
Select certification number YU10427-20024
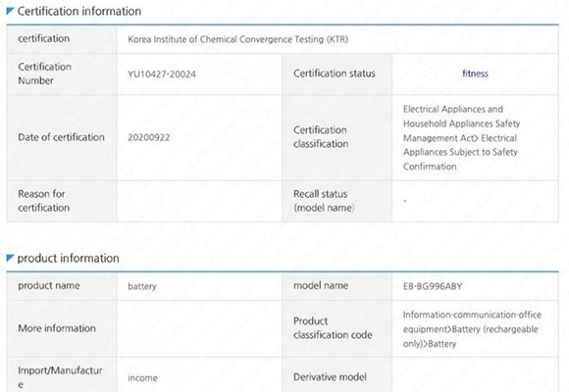(x=162, y=74)
